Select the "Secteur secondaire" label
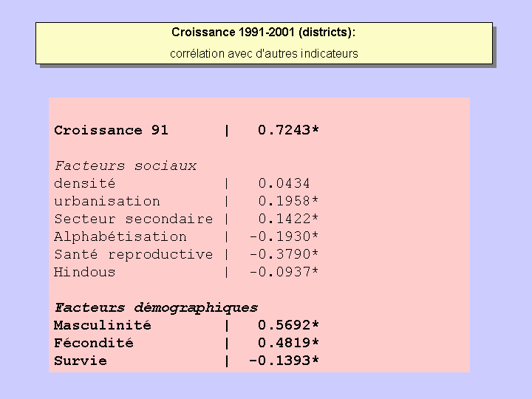532x399 pixels. (x=133, y=219)
